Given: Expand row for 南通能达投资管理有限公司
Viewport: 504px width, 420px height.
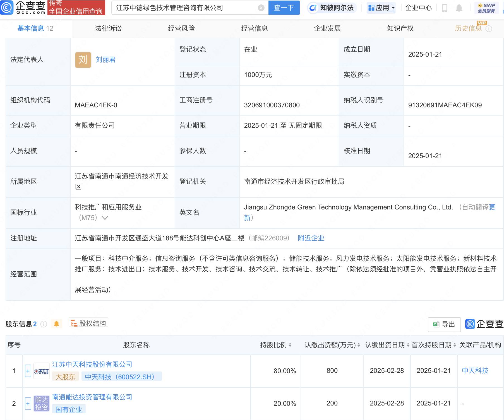Looking at the screenshot, I should (28, 404).
